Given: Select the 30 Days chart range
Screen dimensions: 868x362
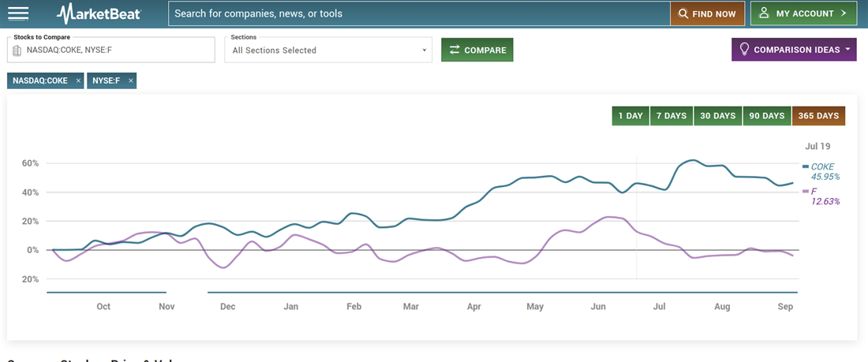Looking at the screenshot, I should pos(718,116).
